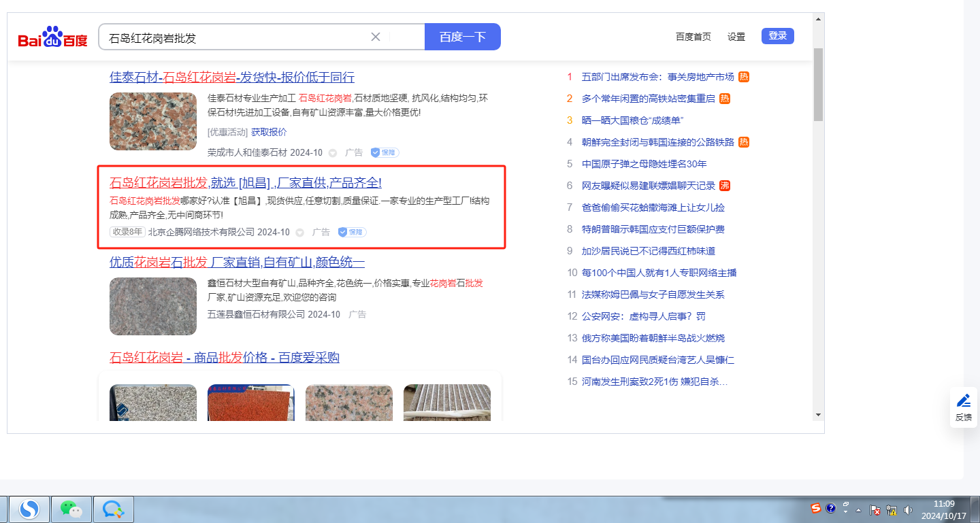Click the Baidu logo
980x523 pixels.
53,37
